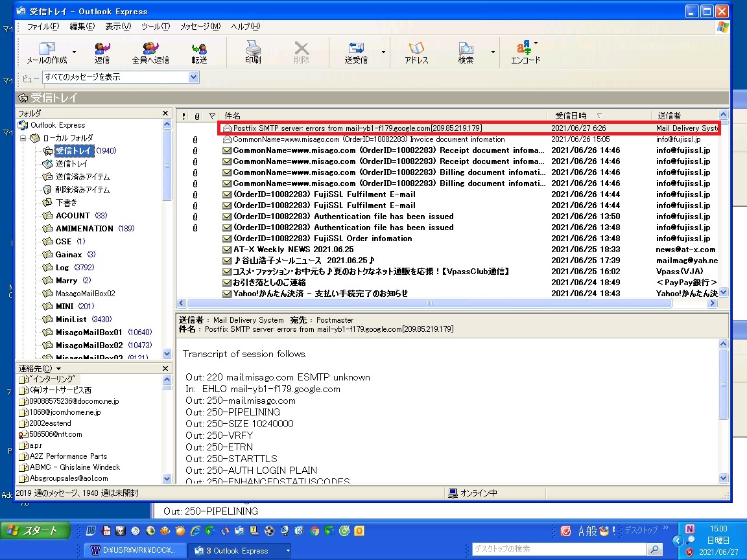This screenshot has width=747, height=560.
Task: Open the AT-X Weekly NEWS 2021.06.25 message
Action: pyautogui.click(x=469, y=250)
